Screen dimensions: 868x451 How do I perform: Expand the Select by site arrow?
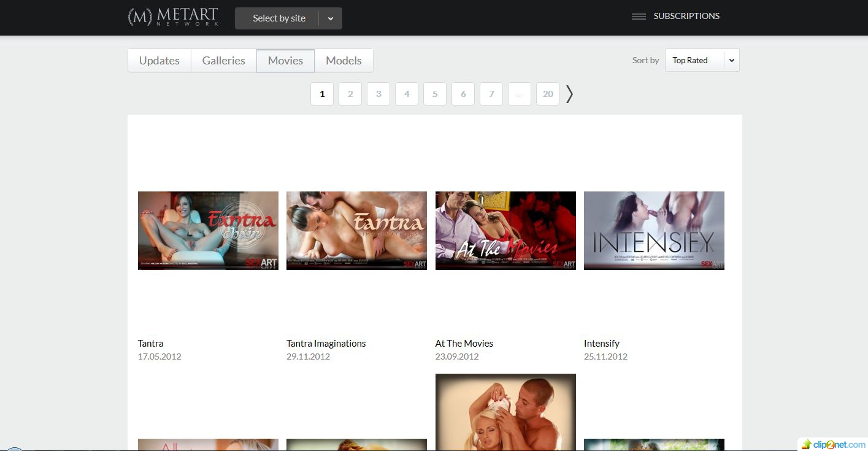(331, 18)
